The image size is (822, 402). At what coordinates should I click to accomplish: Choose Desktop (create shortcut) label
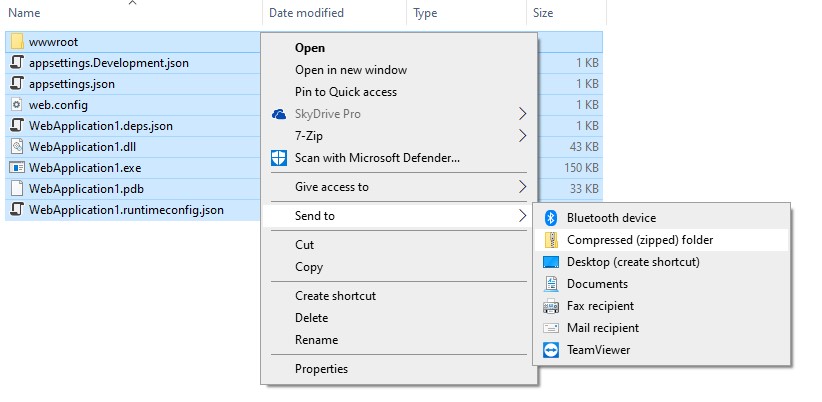(x=633, y=262)
